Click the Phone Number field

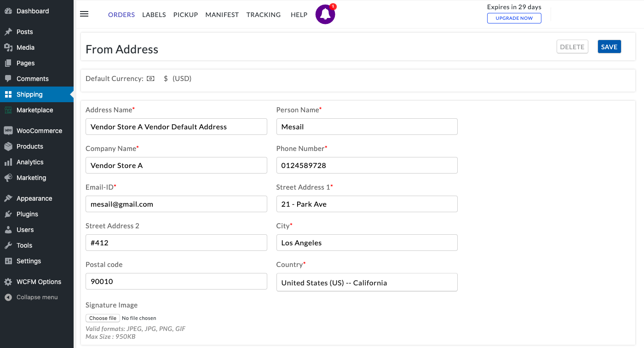click(x=367, y=165)
